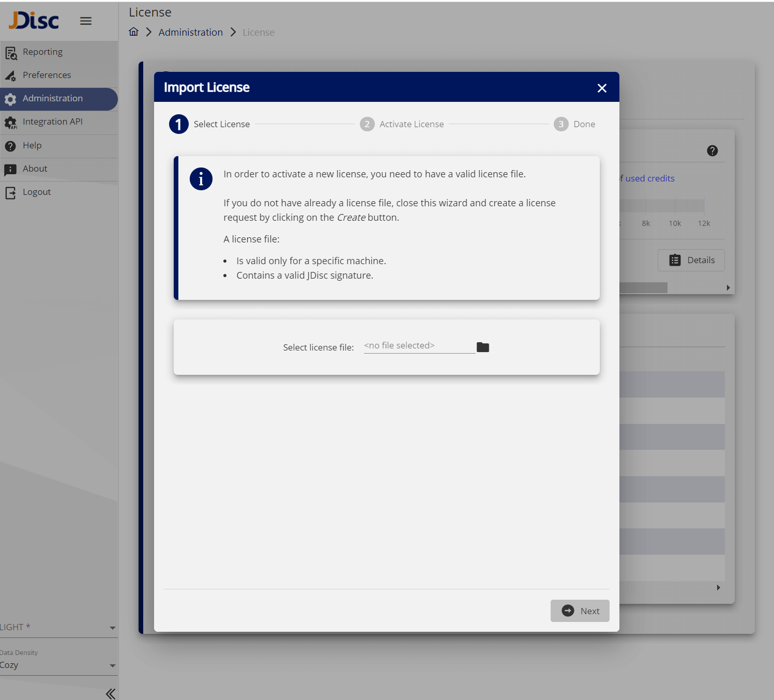The height and width of the screenshot is (700, 774).
Task: Open Integration API menu item
Action: (x=52, y=122)
